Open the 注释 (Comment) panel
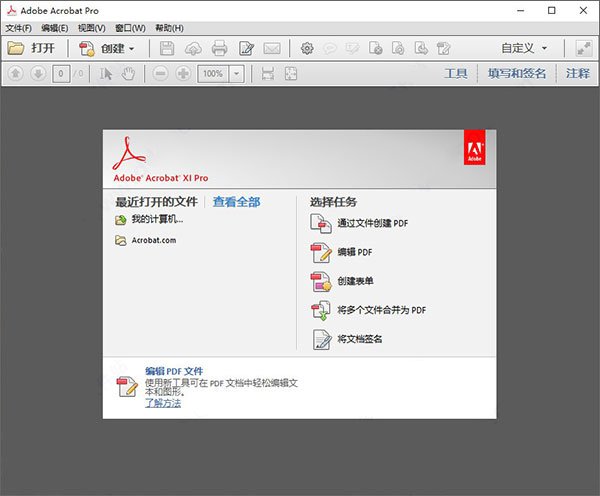This screenshot has width=600, height=496. (577, 73)
